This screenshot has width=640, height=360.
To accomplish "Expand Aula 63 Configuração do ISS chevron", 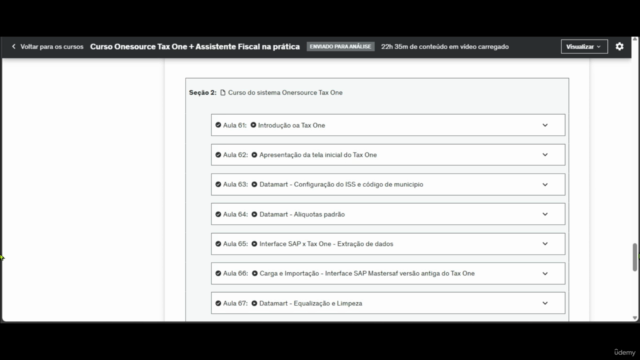I will point(545,184).
